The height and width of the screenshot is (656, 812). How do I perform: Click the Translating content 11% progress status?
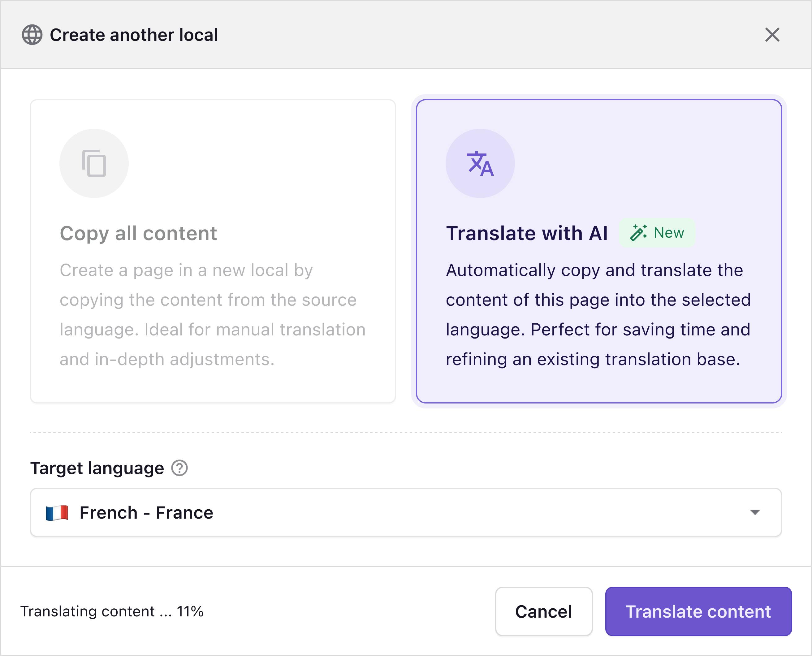coord(112,611)
